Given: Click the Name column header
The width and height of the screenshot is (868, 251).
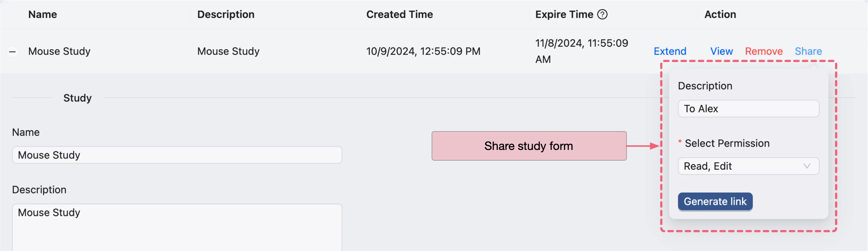Looking at the screenshot, I should click(x=42, y=15).
